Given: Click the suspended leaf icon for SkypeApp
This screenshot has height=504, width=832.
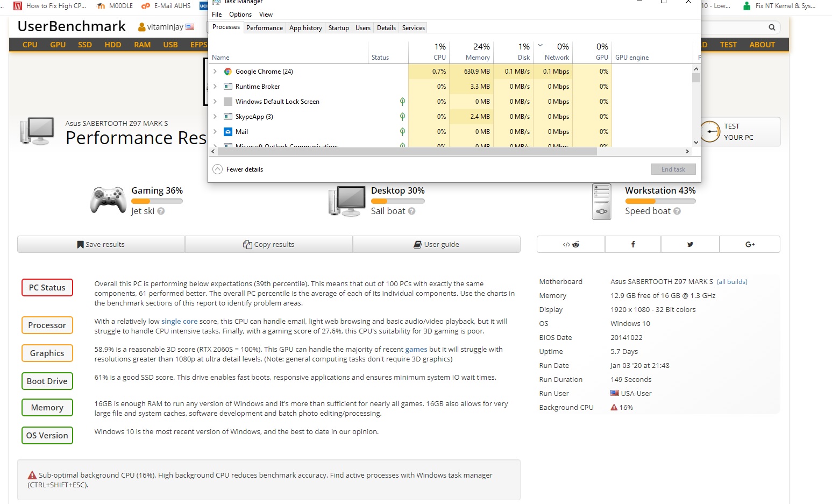Looking at the screenshot, I should (402, 116).
